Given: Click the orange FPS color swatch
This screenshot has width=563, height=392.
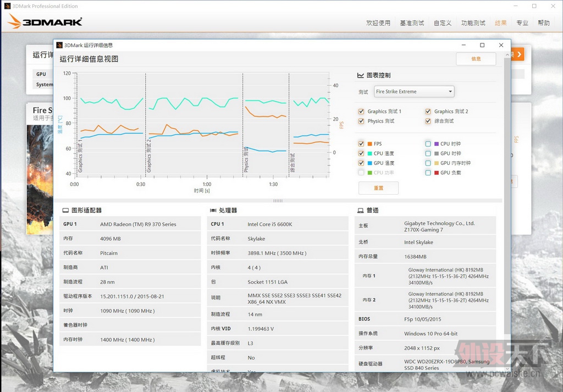Looking at the screenshot, I should click(x=369, y=144).
